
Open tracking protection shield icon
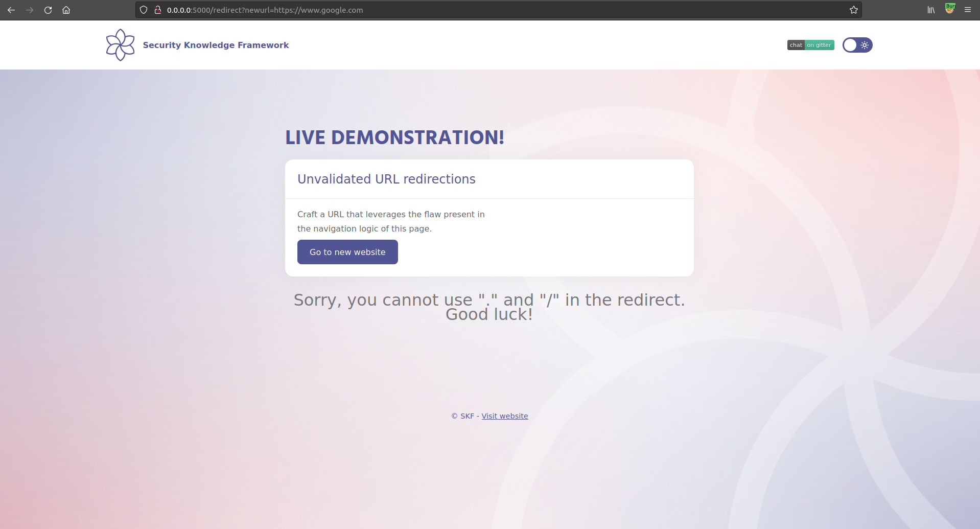(x=144, y=10)
